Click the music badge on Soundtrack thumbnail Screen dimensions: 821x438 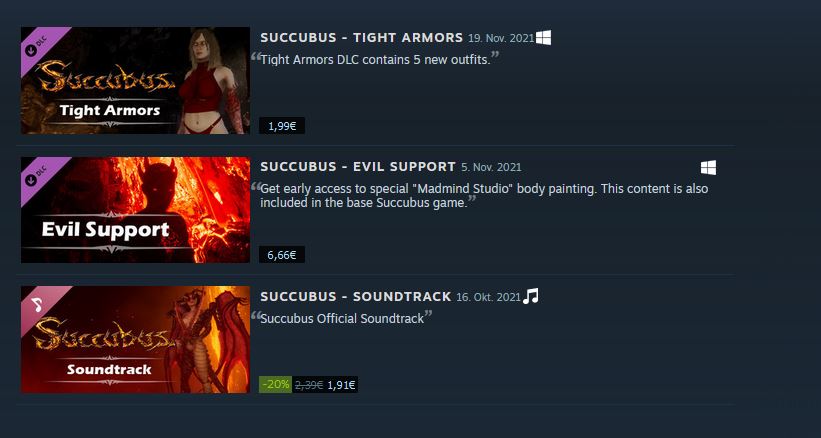tap(36, 302)
